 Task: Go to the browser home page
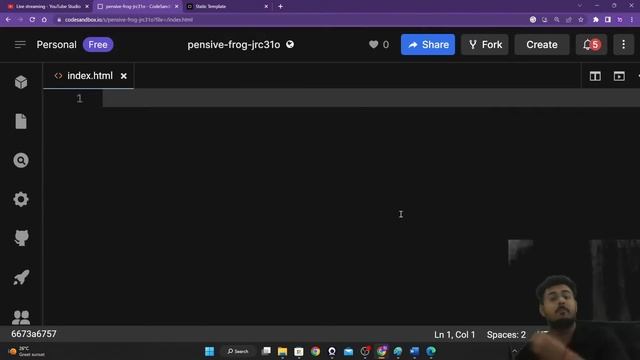[x=44, y=20]
